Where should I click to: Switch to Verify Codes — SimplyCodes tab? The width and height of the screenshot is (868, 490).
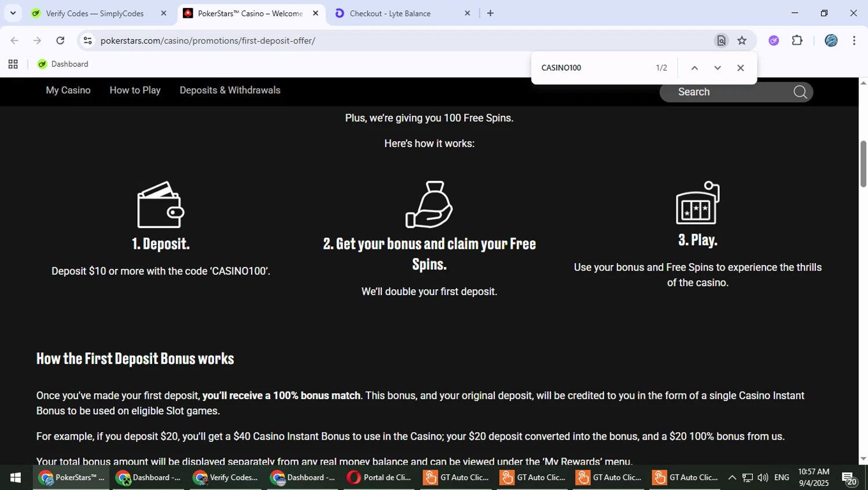[x=95, y=13]
